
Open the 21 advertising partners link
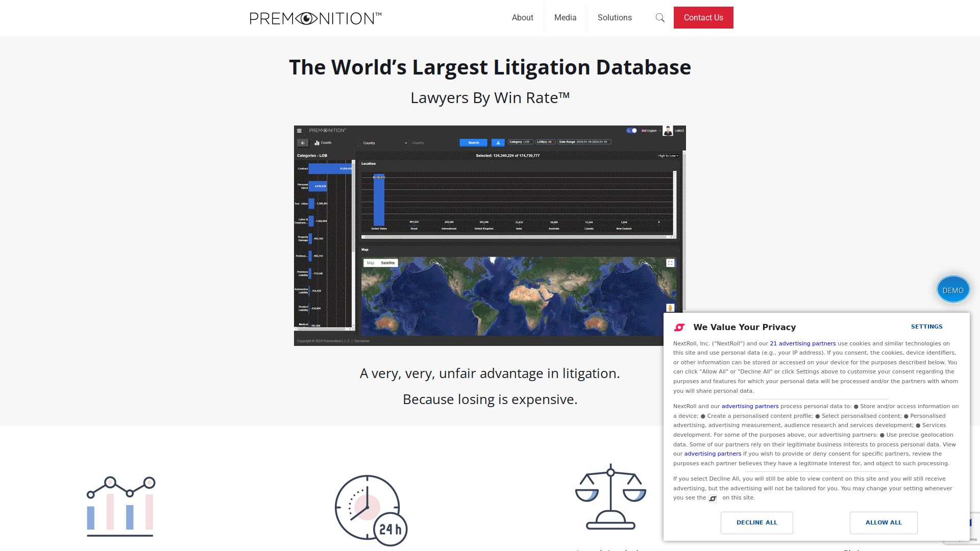[x=802, y=343]
